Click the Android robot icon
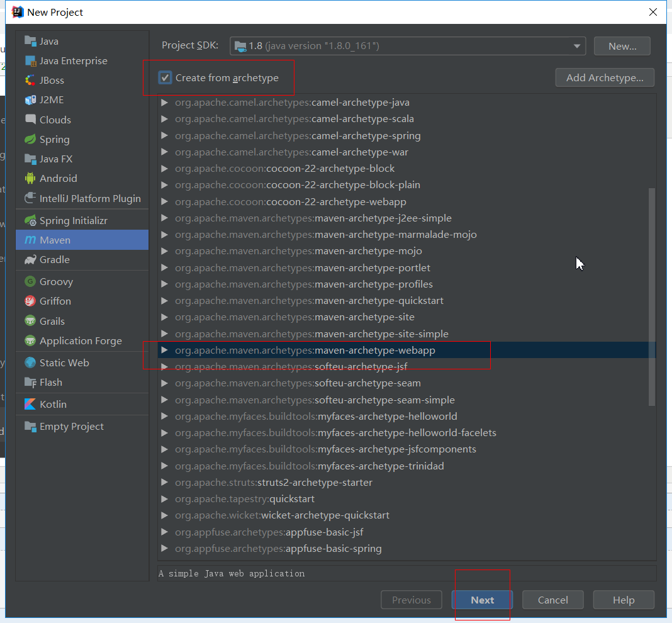This screenshot has height=623, width=672. coord(30,179)
